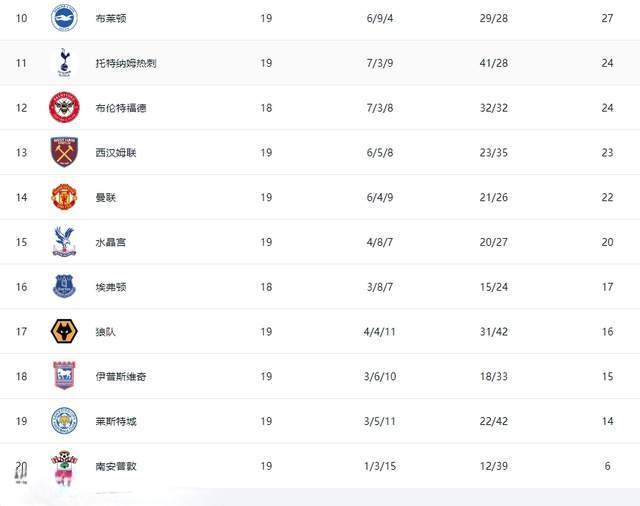640x506 pixels.
Task: Open team link 托特纳姆热刺
Action: click(x=126, y=63)
